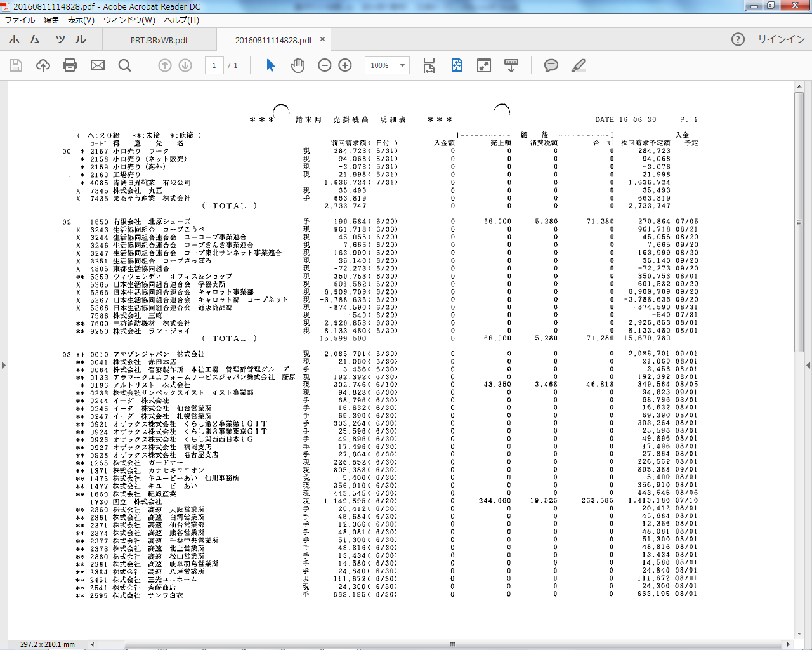Open the find text magnifier tool

click(x=125, y=65)
